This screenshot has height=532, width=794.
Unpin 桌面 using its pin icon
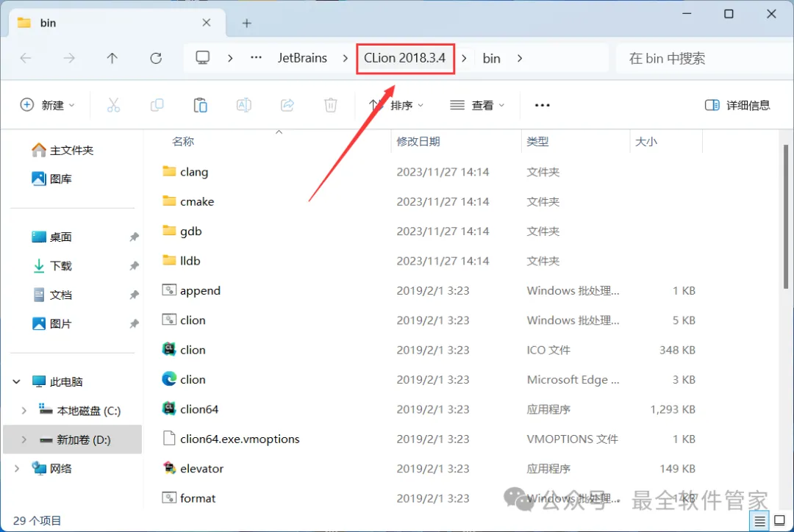point(134,237)
